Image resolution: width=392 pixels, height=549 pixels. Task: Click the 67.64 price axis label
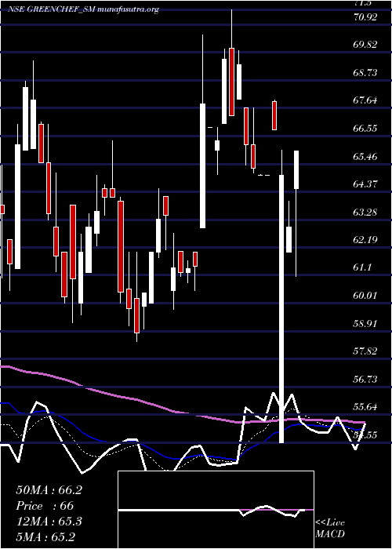pos(365,100)
